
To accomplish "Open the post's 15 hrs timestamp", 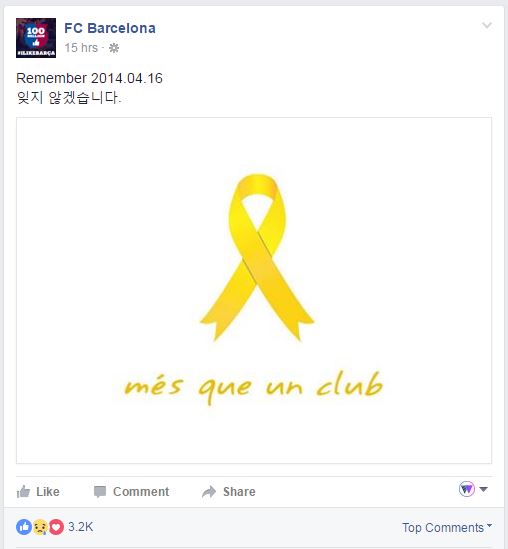I will tap(81, 48).
